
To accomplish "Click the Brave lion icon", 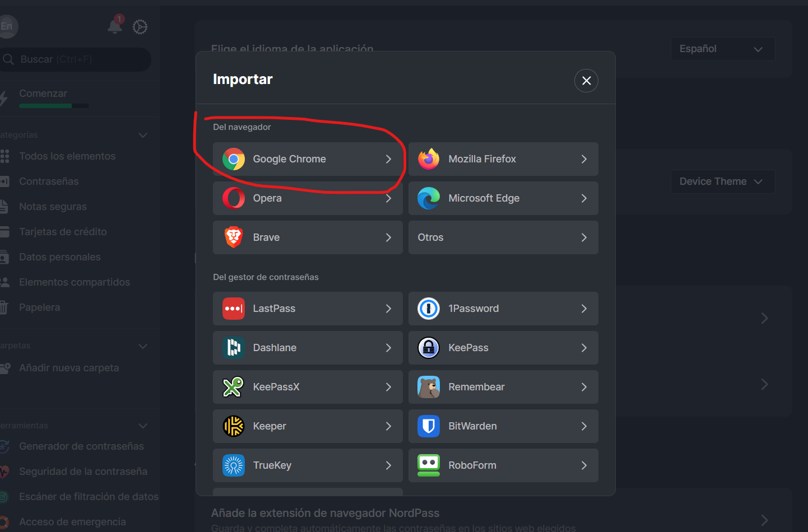I will click(x=234, y=237).
